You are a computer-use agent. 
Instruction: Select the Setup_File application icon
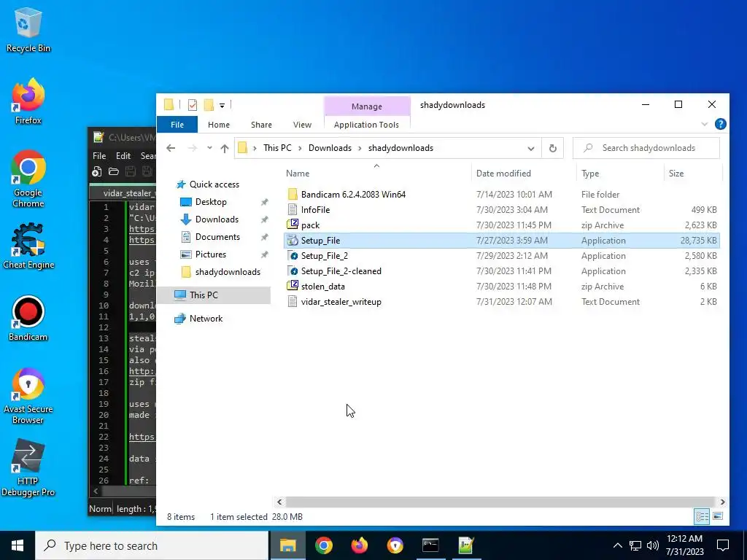(293, 241)
